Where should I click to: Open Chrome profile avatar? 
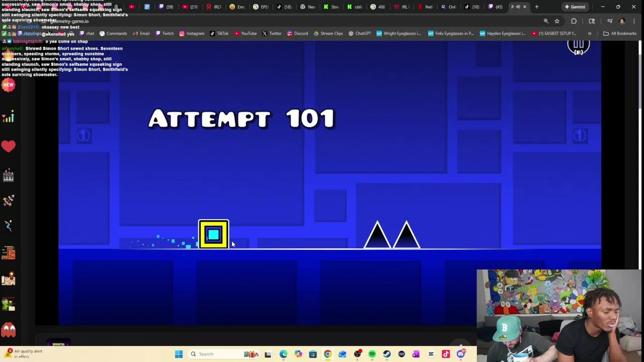click(622, 21)
